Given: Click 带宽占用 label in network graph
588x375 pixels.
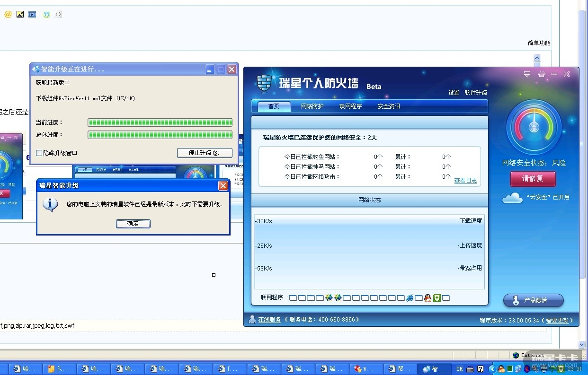Looking at the screenshot, I should (x=470, y=268).
